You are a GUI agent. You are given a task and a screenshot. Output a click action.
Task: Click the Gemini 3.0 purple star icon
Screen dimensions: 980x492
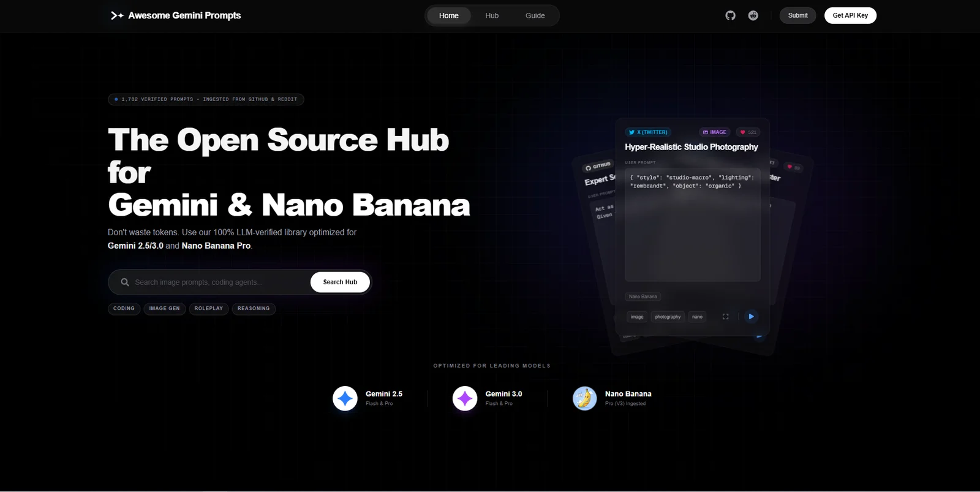(x=465, y=398)
